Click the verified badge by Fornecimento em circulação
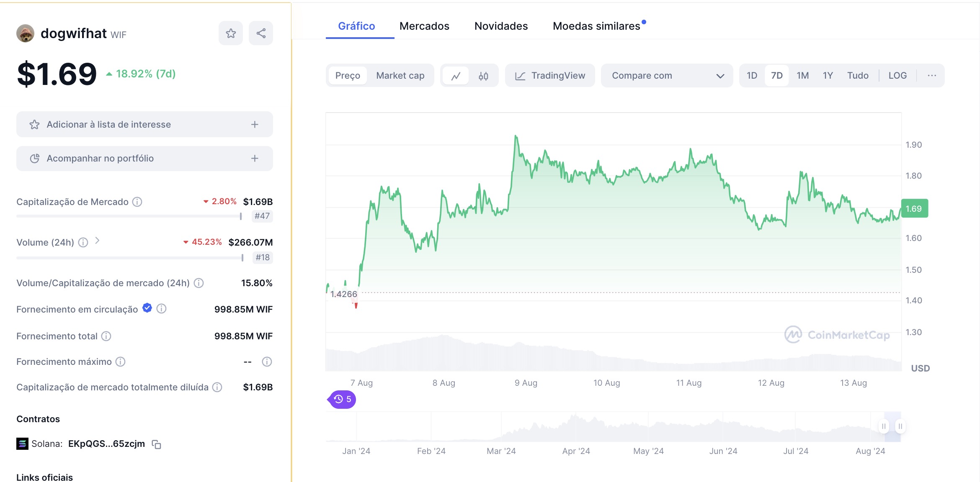The width and height of the screenshot is (980, 482). click(x=147, y=308)
